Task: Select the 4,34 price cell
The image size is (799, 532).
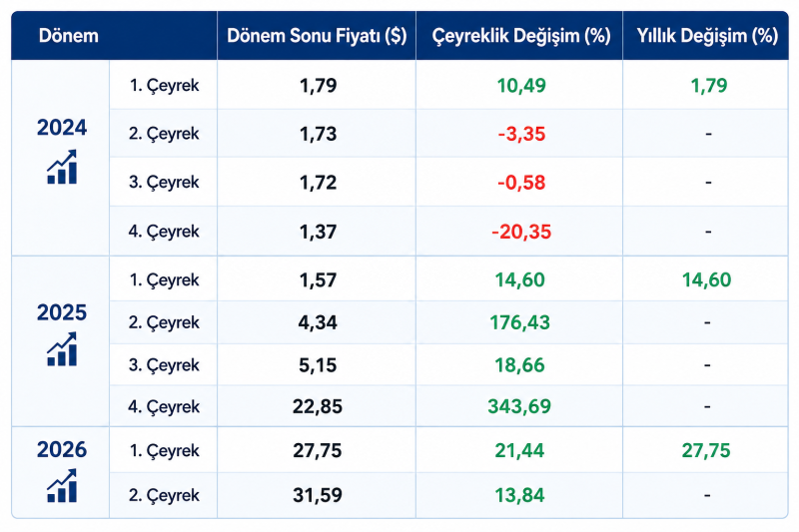Action: pos(318,322)
